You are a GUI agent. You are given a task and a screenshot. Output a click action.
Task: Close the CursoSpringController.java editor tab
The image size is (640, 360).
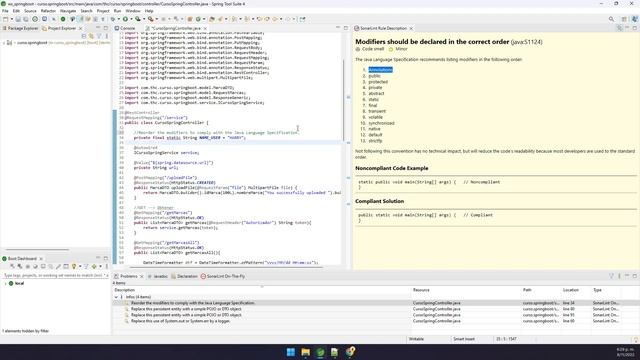[x=205, y=29]
